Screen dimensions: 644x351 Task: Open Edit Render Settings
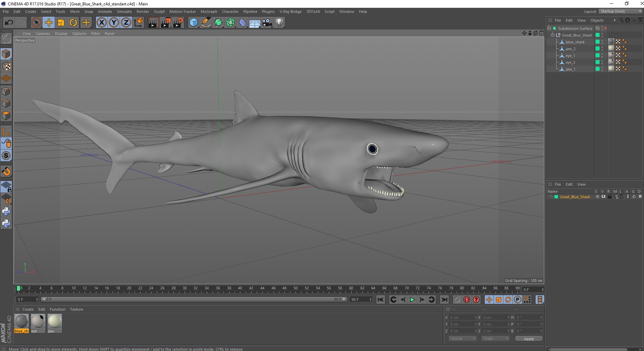pyautogui.click(x=178, y=23)
